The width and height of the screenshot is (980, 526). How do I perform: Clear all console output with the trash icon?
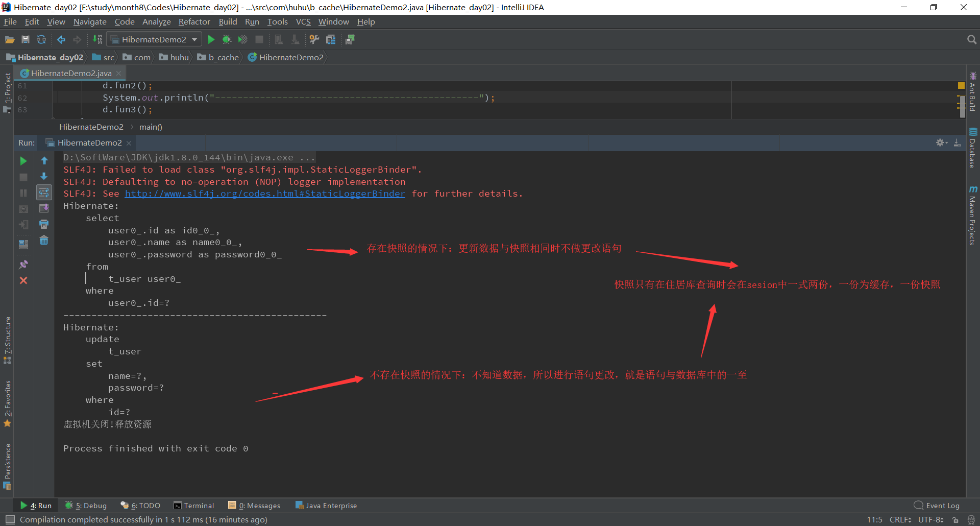pyautogui.click(x=44, y=240)
